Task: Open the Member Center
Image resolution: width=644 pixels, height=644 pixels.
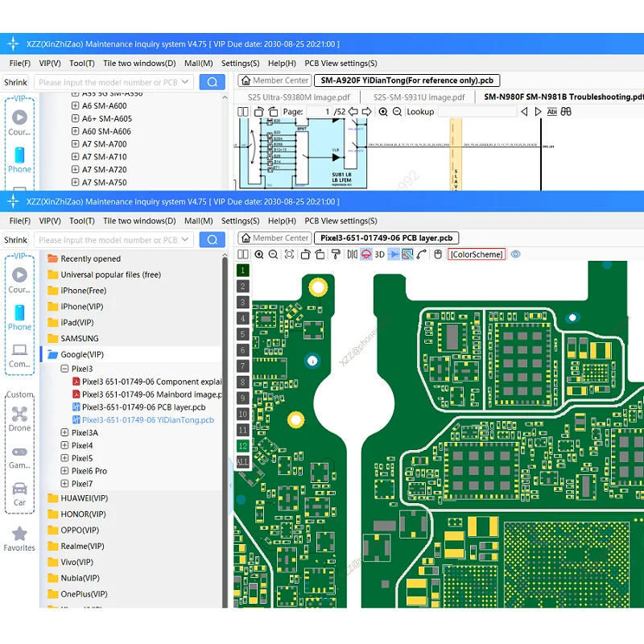Action: pyautogui.click(x=274, y=237)
